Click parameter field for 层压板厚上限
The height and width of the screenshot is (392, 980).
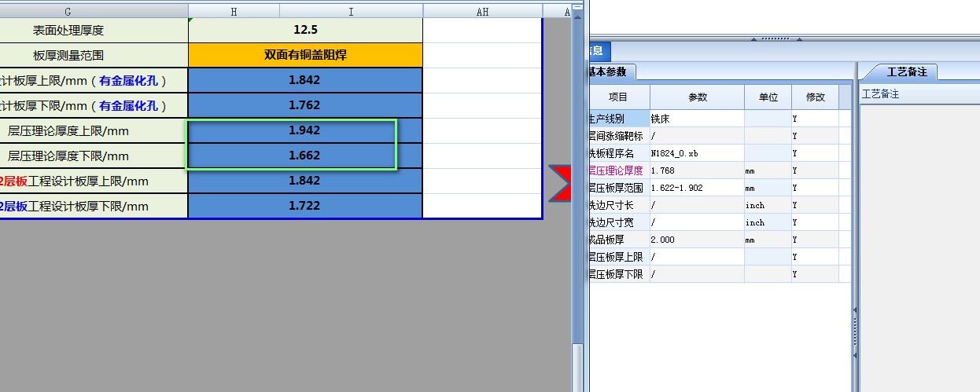[697, 257]
